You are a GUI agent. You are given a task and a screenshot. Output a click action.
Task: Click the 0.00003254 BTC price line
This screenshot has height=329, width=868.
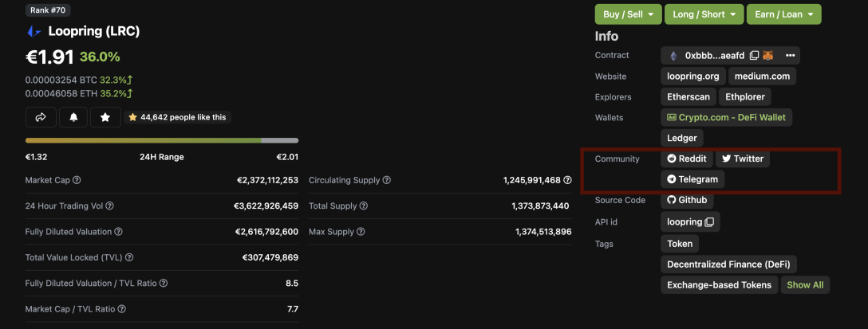(79, 80)
